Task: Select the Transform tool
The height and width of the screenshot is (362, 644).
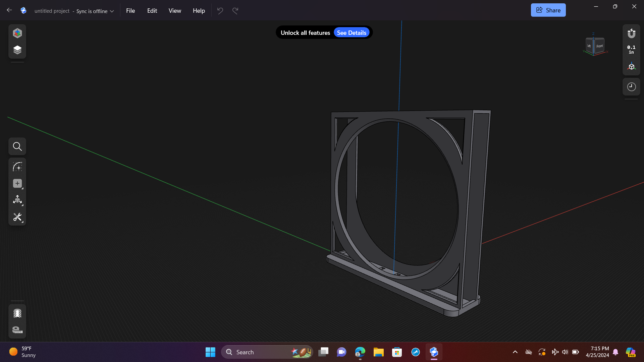Action: [x=17, y=200]
